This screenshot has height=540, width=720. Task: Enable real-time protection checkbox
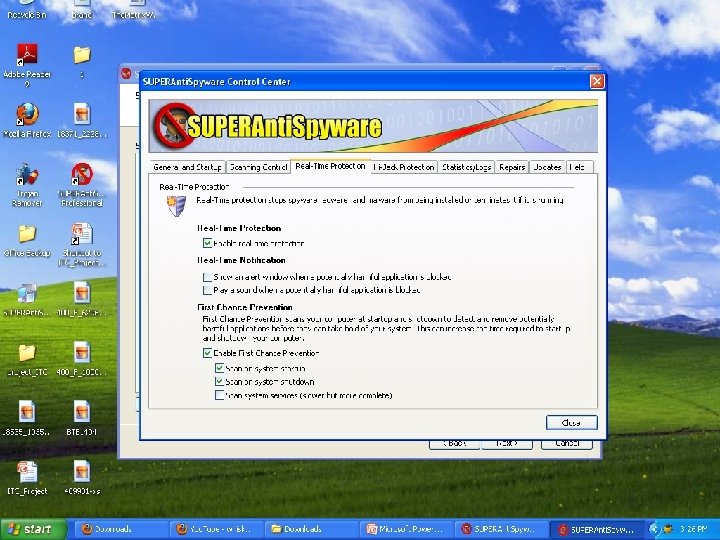[x=207, y=243]
